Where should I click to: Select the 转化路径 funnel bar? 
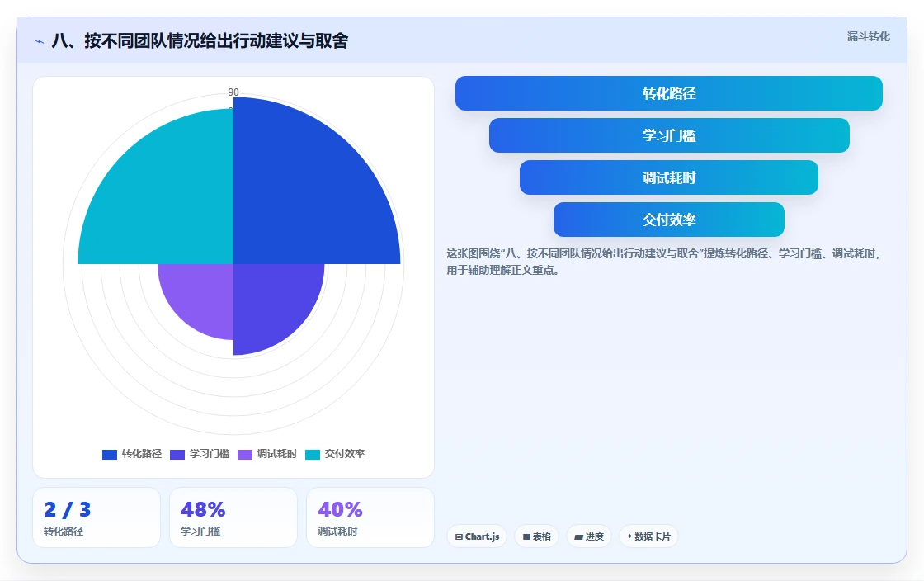669,93
